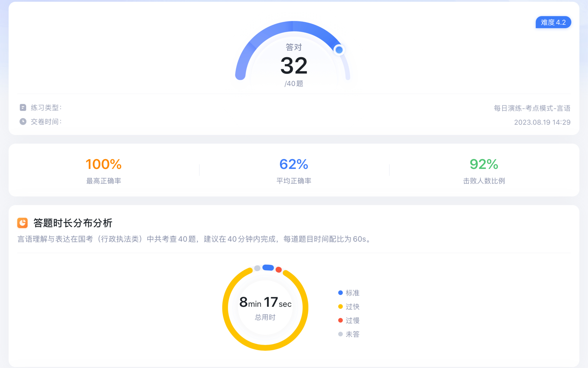Click the 难度 4.2 difficulty badge
Image resolution: width=588 pixels, height=368 pixels.
pyautogui.click(x=553, y=22)
